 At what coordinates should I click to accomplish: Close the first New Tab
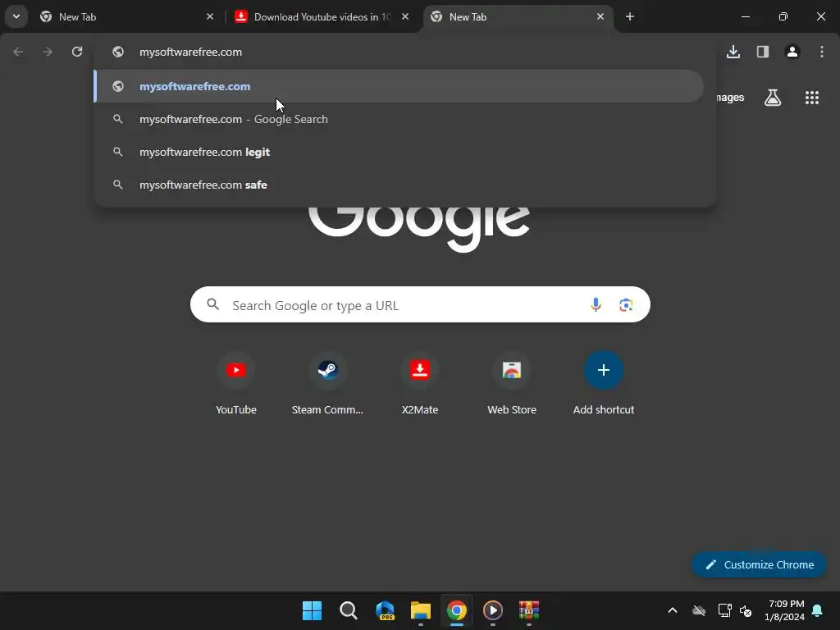(x=210, y=16)
